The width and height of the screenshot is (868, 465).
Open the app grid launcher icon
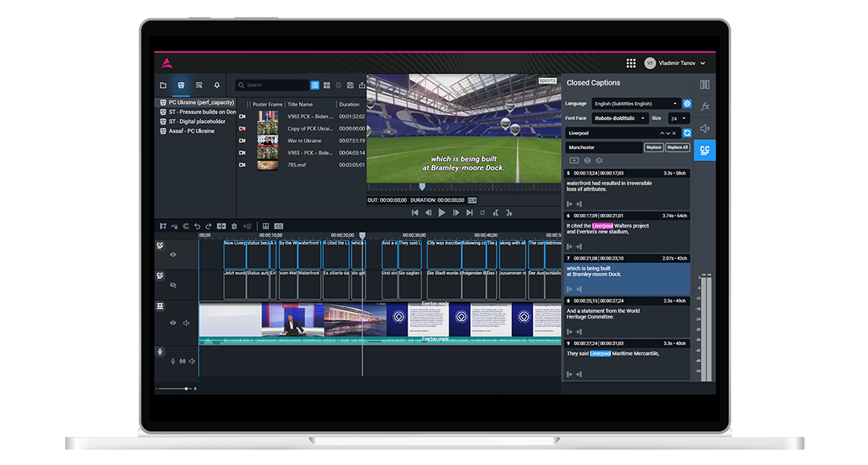click(631, 63)
